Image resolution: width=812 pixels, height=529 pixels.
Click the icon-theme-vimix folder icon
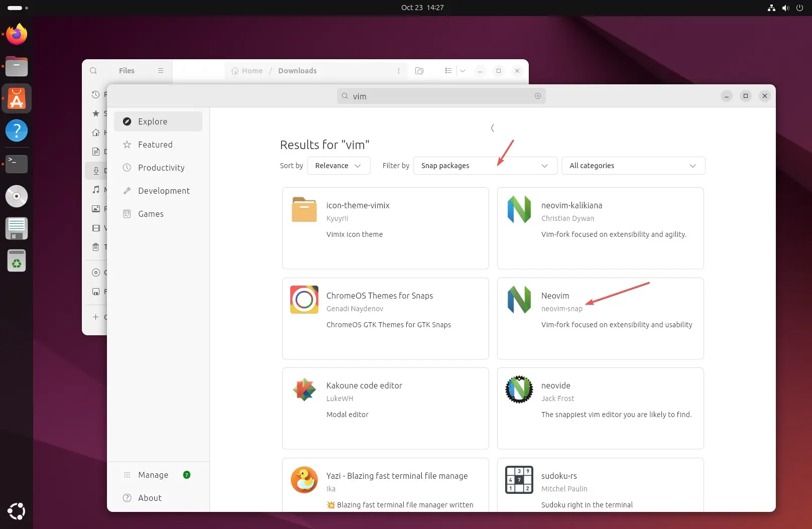point(304,209)
